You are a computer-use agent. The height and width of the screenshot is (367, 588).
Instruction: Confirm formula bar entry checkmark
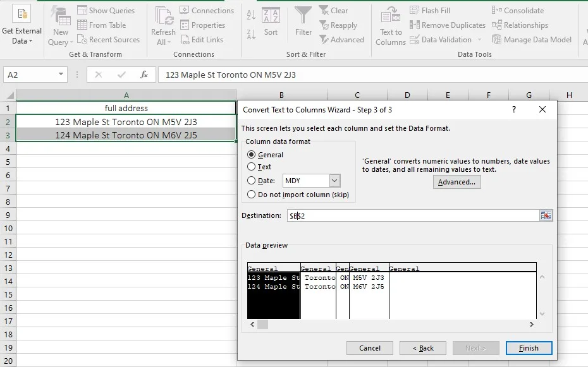[121, 75]
